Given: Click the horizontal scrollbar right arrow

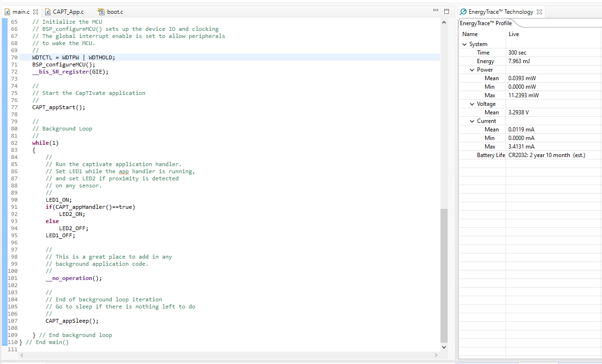Looking at the screenshot, I should click(437, 355).
